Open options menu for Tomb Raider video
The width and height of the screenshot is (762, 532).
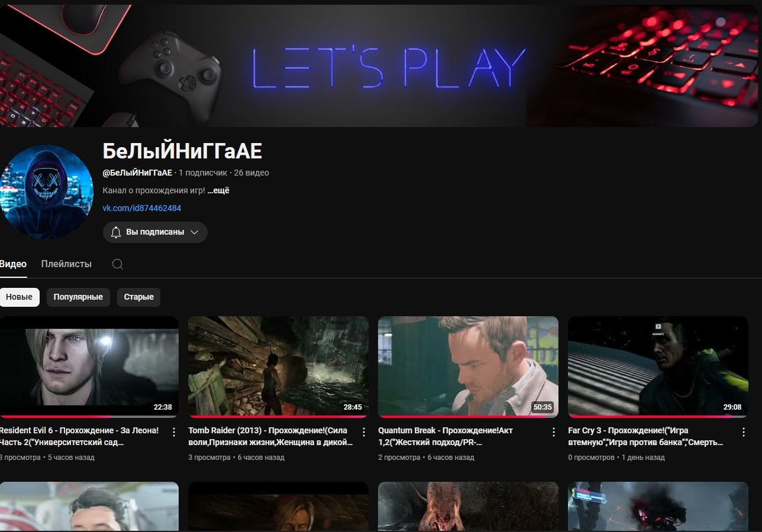point(364,432)
